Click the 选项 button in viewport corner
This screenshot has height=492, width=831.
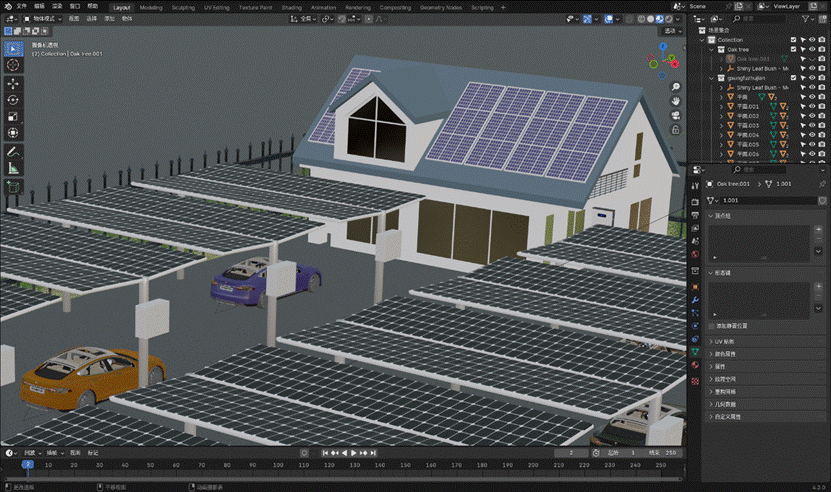(x=673, y=30)
